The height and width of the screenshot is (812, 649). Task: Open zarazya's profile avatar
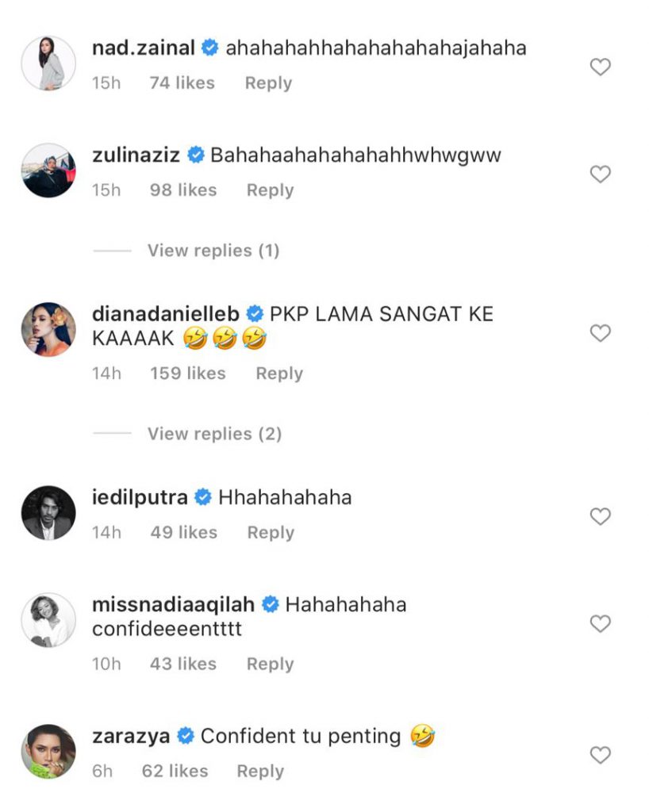pyautogui.click(x=48, y=751)
